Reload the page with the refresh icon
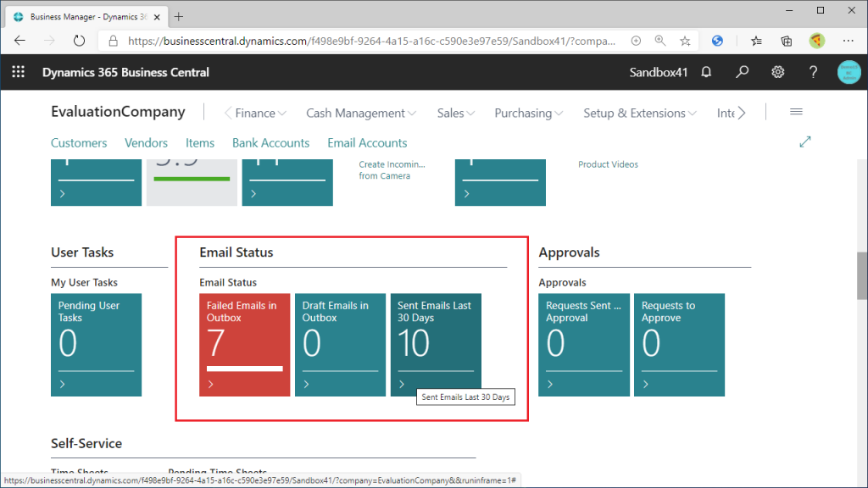Screen dimensions: 868x488 (79, 41)
